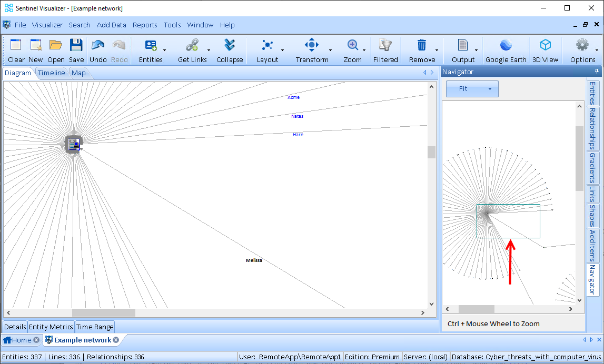Viewport: 604px width, 364px height.
Task: Select the central computer node in diagram
Action: click(74, 144)
